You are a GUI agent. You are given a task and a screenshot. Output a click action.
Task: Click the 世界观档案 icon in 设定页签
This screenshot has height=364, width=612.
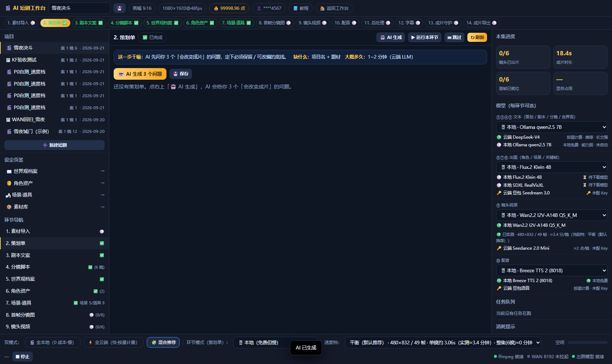click(9, 171)
